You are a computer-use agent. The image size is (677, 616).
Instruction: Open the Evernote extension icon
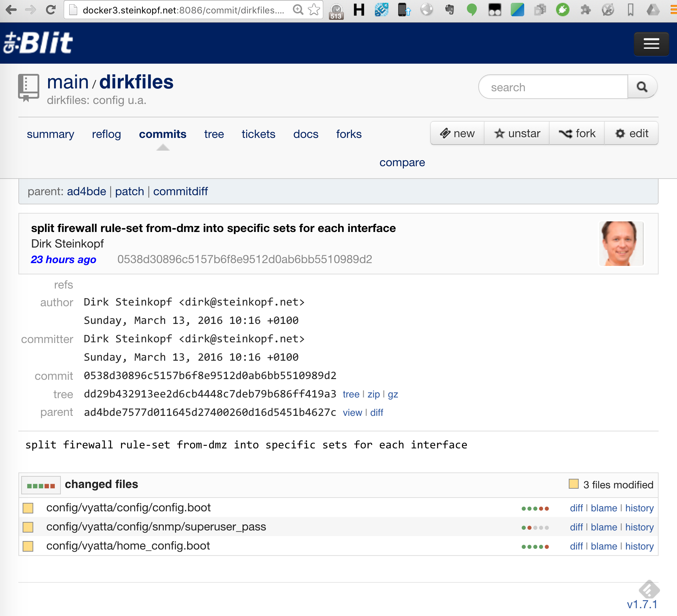point(450,10)
